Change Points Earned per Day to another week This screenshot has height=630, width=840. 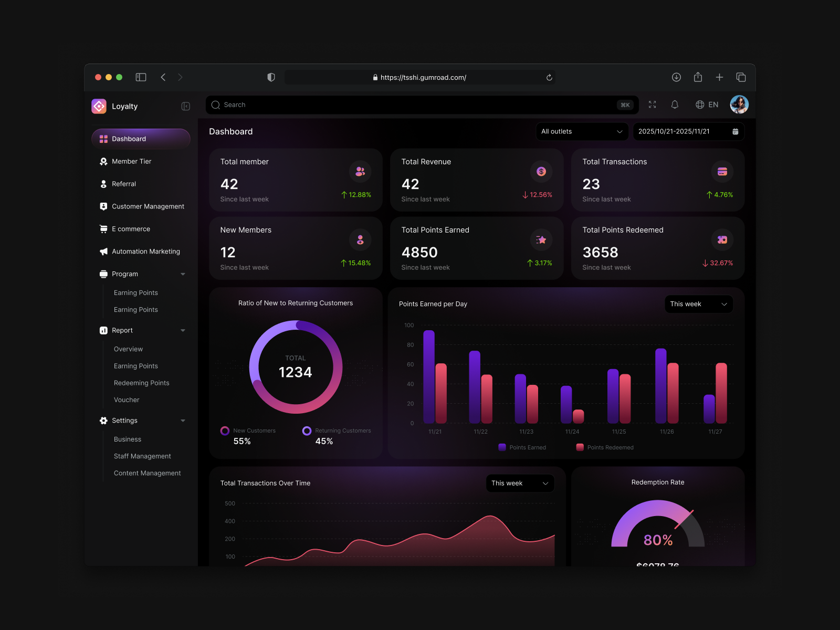tap(698, 304)
